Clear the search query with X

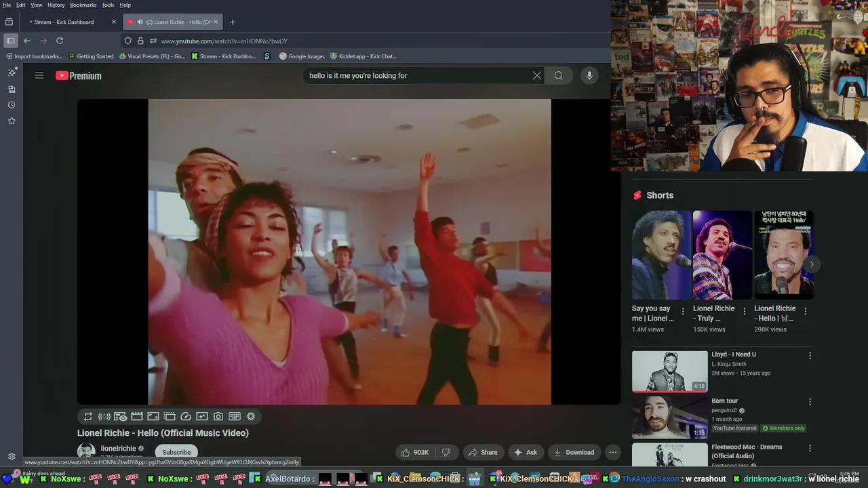tap(537, 75)
